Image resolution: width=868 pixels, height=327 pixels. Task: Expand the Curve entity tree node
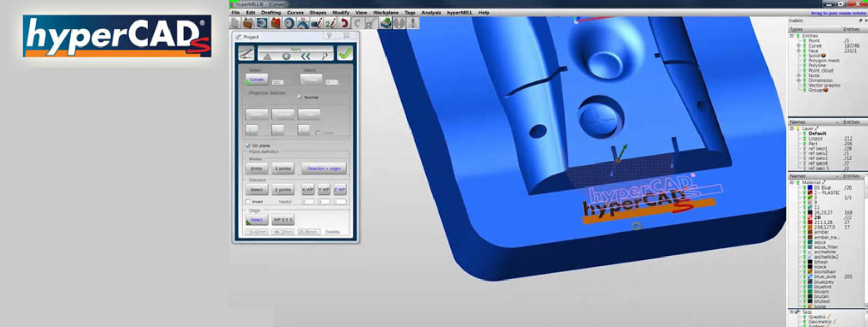(799, 46)
